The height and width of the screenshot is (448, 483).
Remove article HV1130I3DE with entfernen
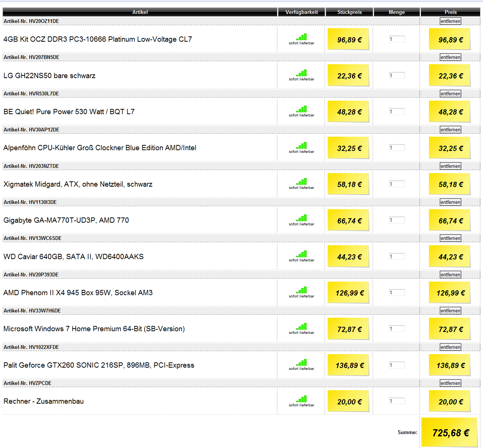pos(450,202)
